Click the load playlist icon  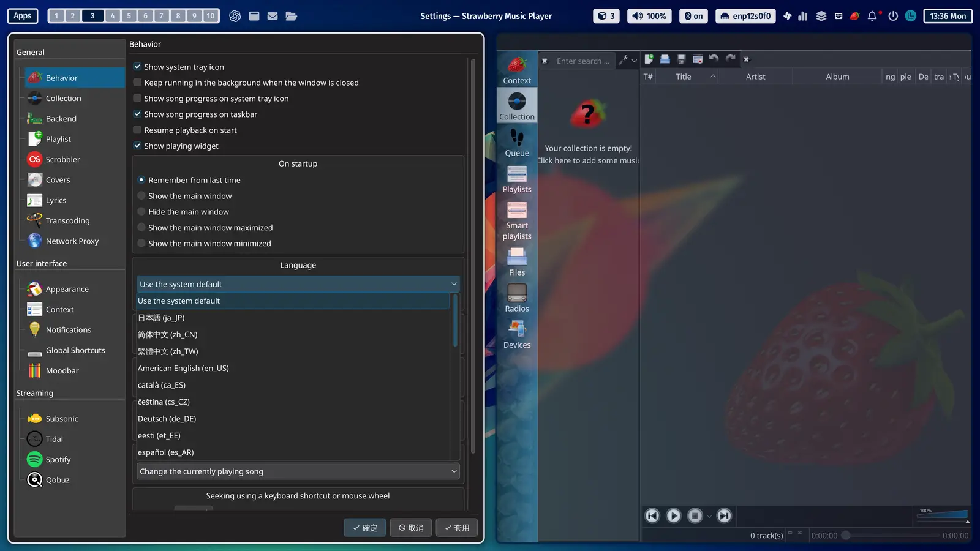(x=665, y=59)
